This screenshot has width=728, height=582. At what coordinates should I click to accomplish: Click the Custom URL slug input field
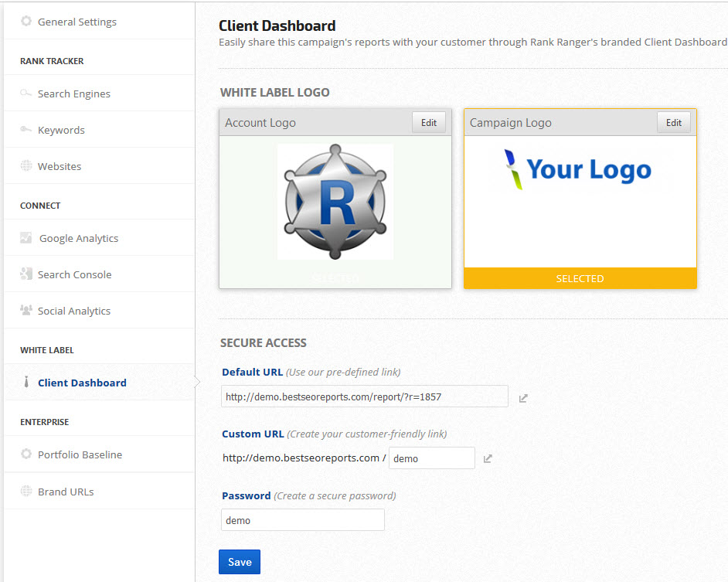tap(431, 458)
